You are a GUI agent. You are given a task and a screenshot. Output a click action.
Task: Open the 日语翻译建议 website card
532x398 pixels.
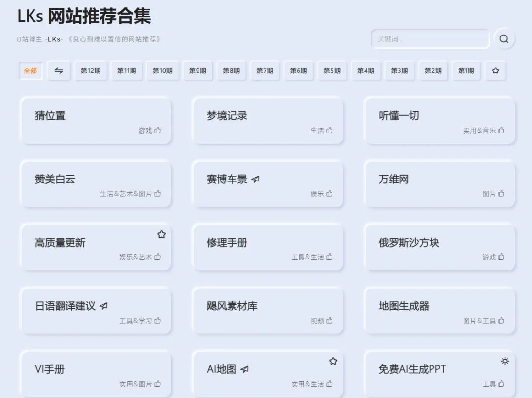coord(96,311)
